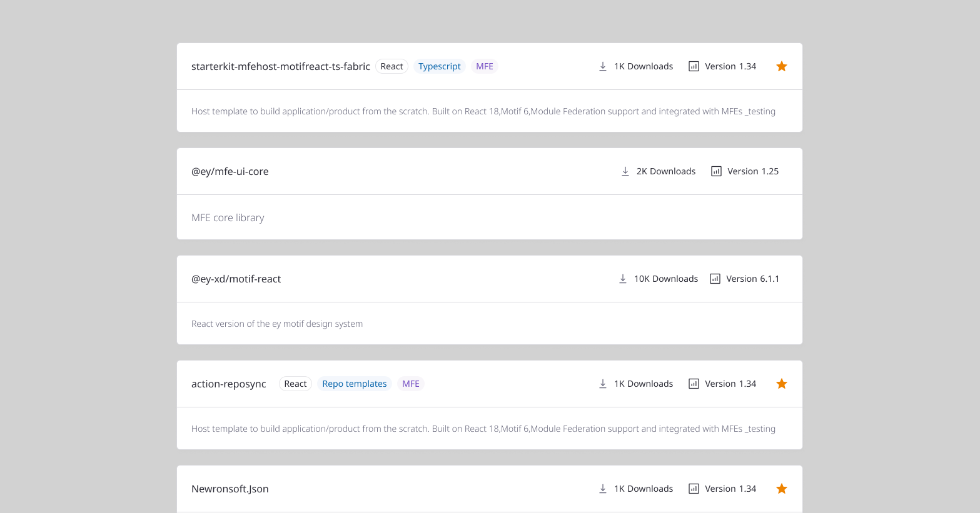Click the React tag on action-reposync
Image resolution: width=980 pixels, height=513 pixels.
tap(295, 383)
